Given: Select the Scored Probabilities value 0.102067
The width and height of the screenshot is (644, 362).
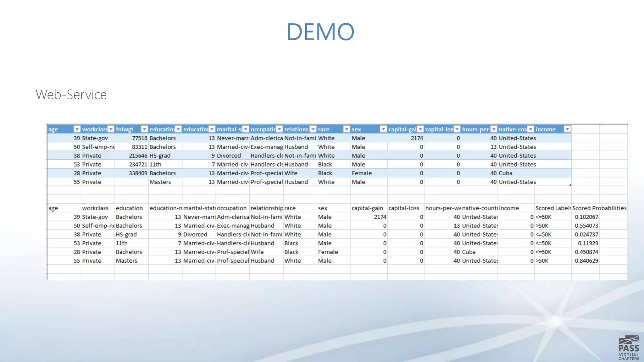Looking at the screenshot, I should point(585,217).
